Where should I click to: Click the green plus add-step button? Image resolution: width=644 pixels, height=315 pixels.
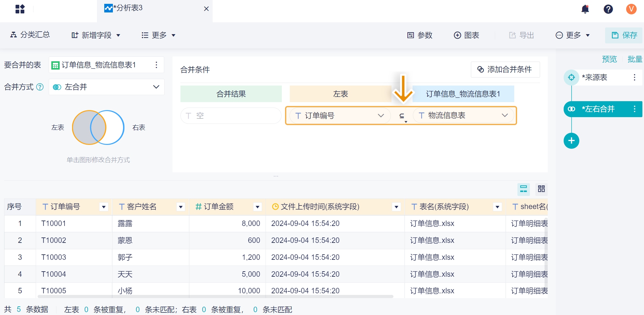(571, 141)
